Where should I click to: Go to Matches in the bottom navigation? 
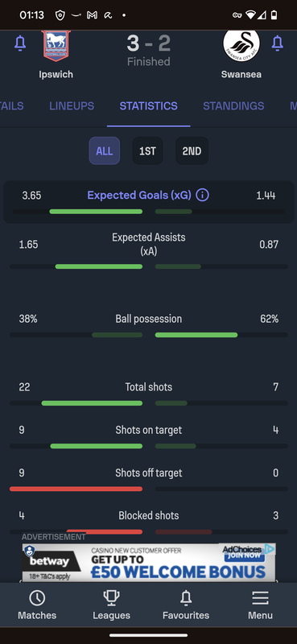coord(37,605)
